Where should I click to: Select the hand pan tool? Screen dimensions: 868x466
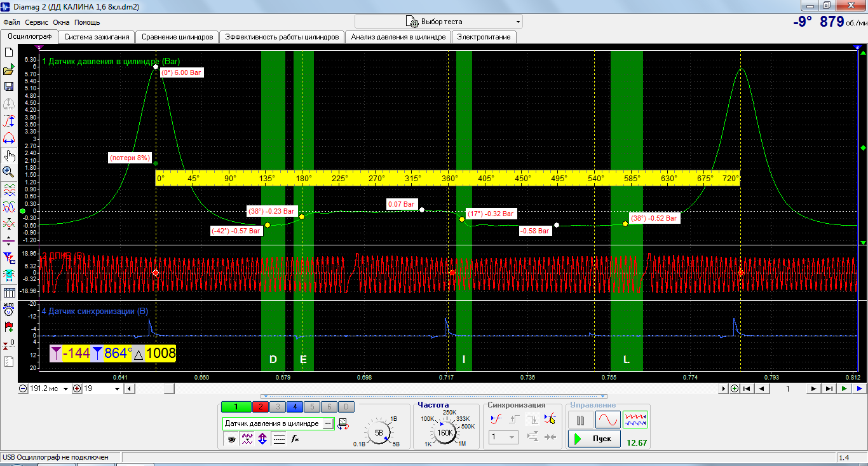[x=9, y=156]
